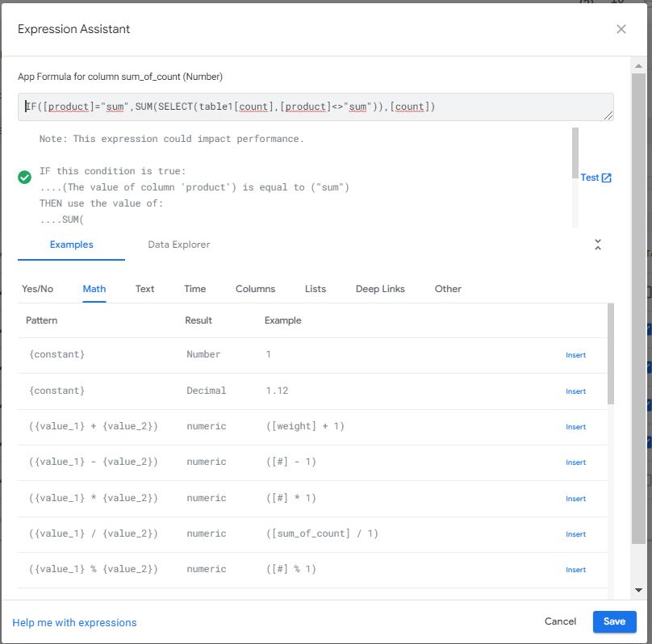
Task: Click the expression explanation scrollbar thumb
Action: tap(575, 153)
